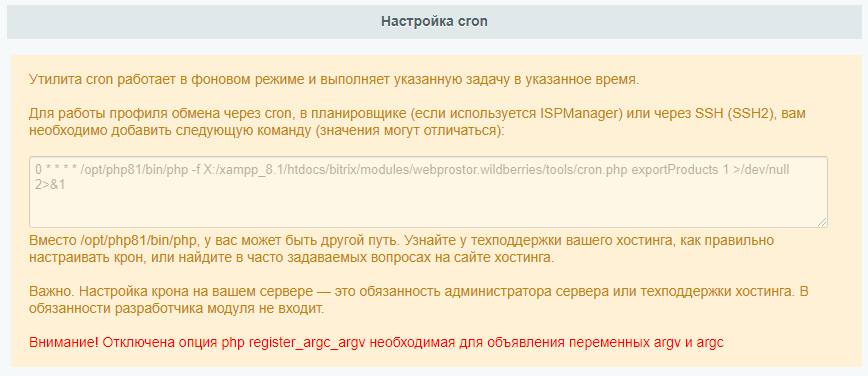Click the "Настройка cron" section header
Viewport: 868px width, 376px height.
click(434, 22)
